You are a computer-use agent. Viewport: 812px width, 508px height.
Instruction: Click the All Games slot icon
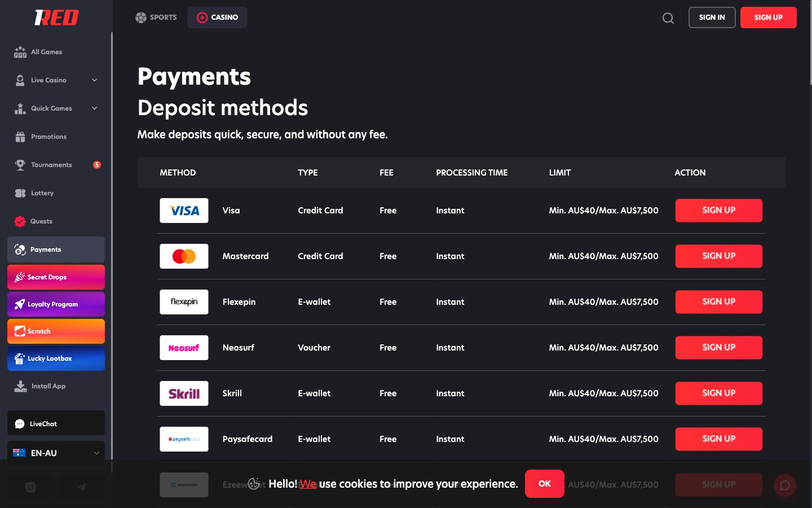20,52
